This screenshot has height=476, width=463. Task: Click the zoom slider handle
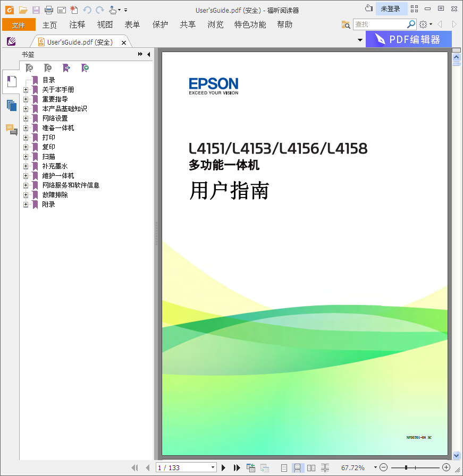pos(406,467)
